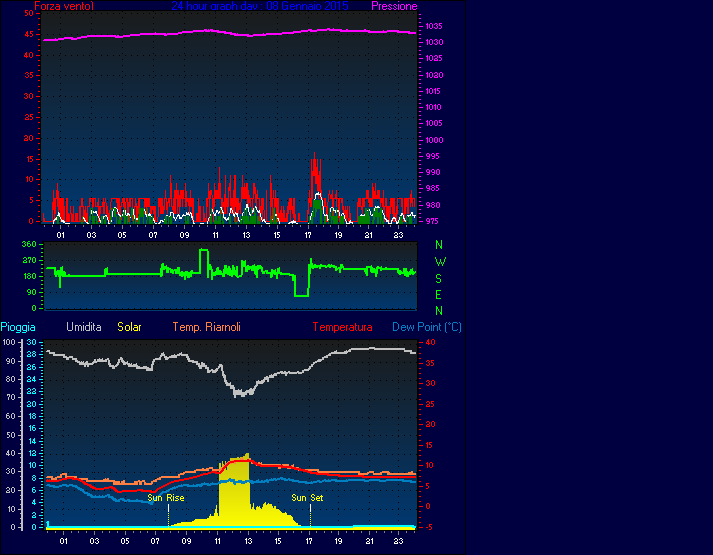Image resolution: width=713 pixels, height=555 pixels.
Task: Click the "985" pressure axis value
Action: 432,188
